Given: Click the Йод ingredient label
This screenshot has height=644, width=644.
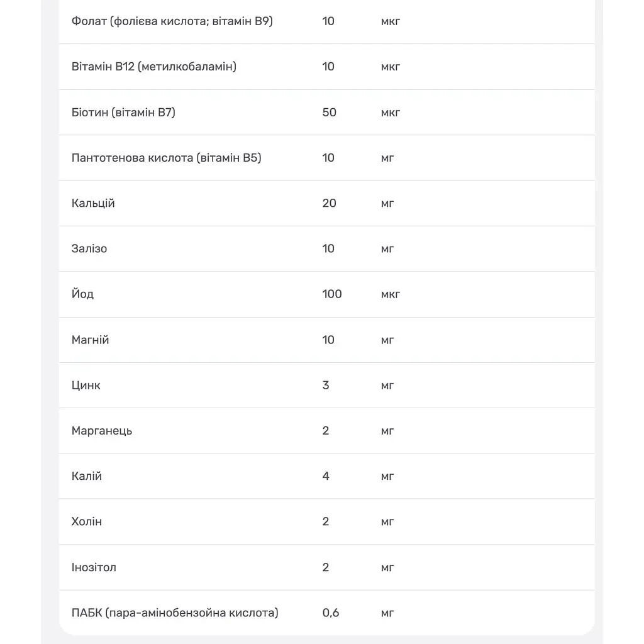Looking at the screenshot, I should pyautogui.click(x=82, y=294).
